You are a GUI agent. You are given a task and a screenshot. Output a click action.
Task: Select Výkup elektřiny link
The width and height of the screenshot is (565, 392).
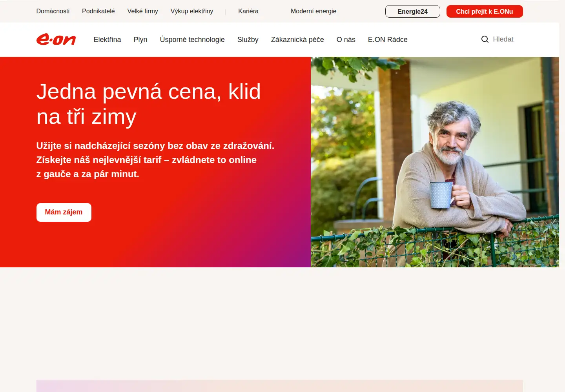192,11
